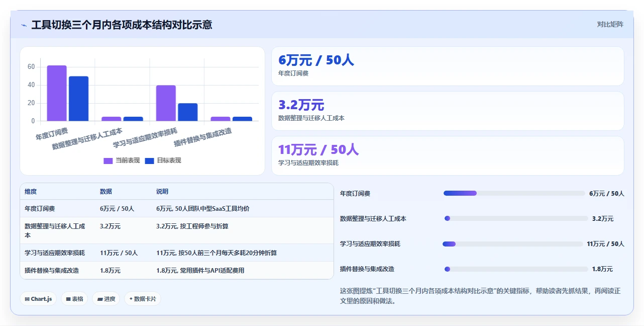This screenshot has height=326, width=644.
Task: Click the 维度 table column header
Action: click(x=31, y=192)
